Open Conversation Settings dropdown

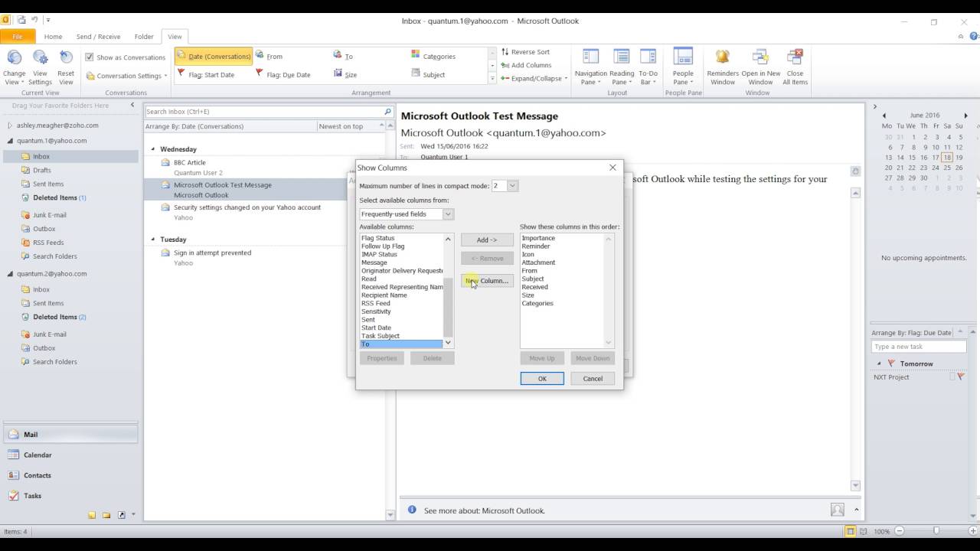click(x=126, y=76)
